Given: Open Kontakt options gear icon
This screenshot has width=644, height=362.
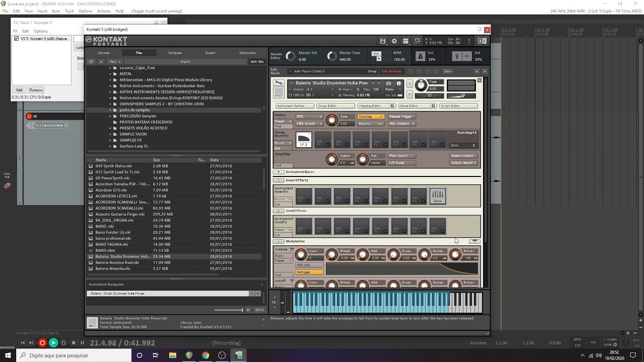Looking at the screenshot, I should [394, 41].
